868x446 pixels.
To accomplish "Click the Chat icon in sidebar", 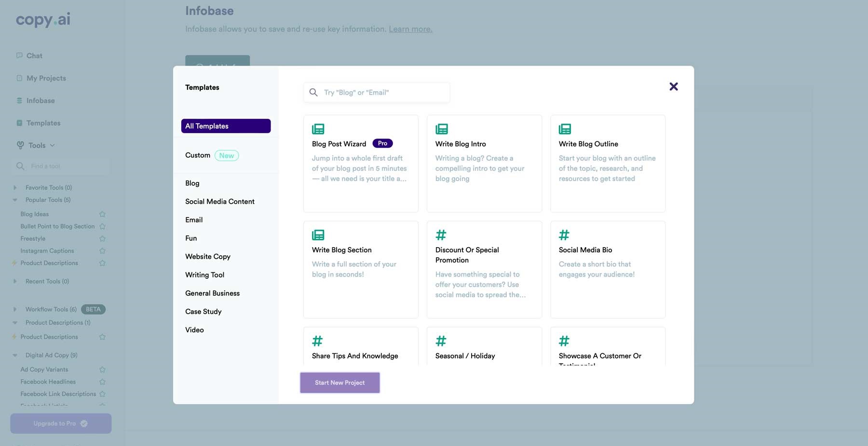I will pyautogui.click(x=19, y=56).
